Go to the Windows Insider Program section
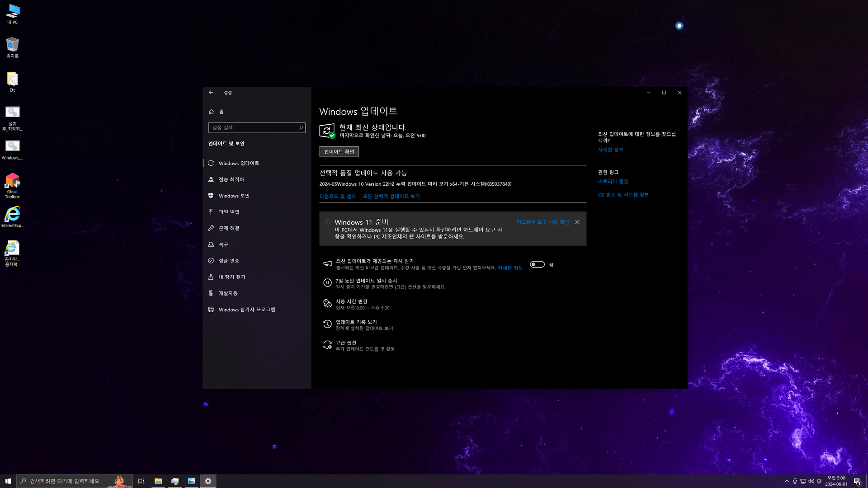868x488 pixels. (x=246, y=310)
